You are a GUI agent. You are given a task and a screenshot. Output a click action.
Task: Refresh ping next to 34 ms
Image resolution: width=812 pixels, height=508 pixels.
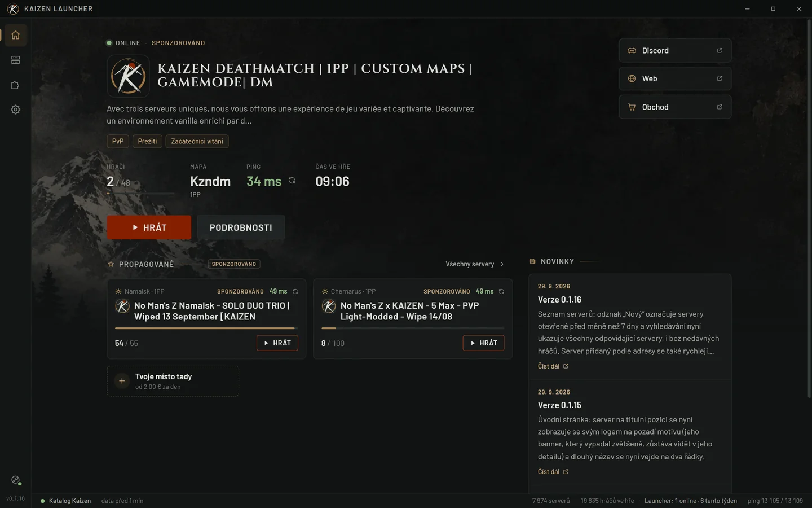coord(292,181)
